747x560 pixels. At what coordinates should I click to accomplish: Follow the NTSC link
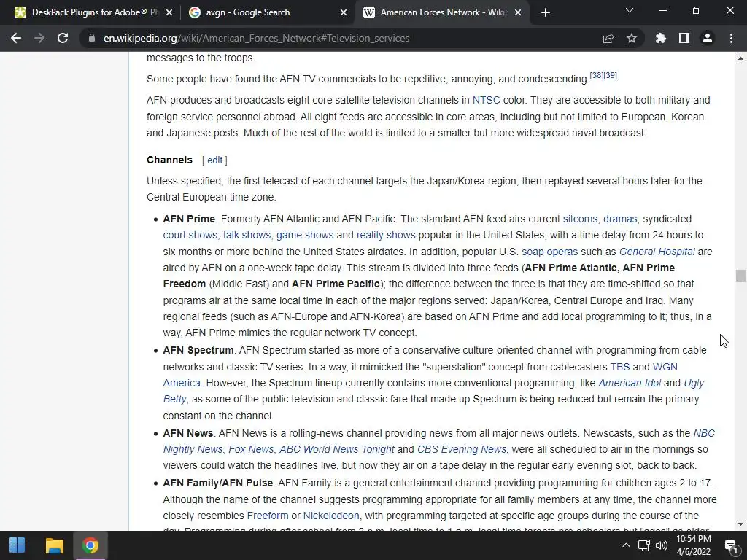tap(486, 100)
